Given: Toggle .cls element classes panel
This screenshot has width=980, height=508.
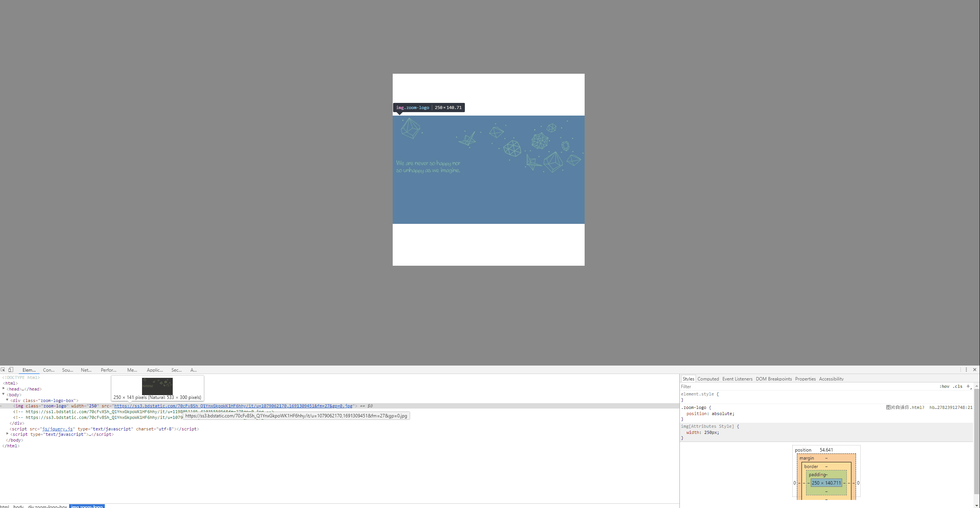Looking at the screenshot, I should [958, 386].
